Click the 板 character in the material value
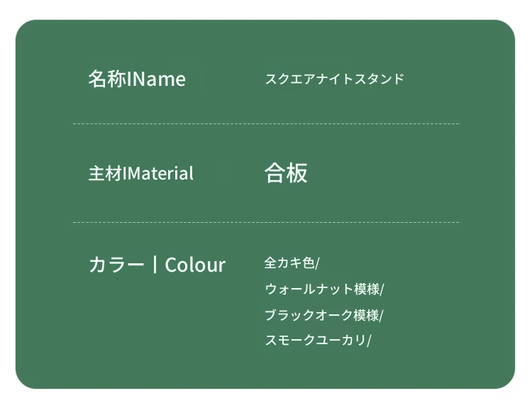Viewport: 532px width, 403px height. click(297, 173)
